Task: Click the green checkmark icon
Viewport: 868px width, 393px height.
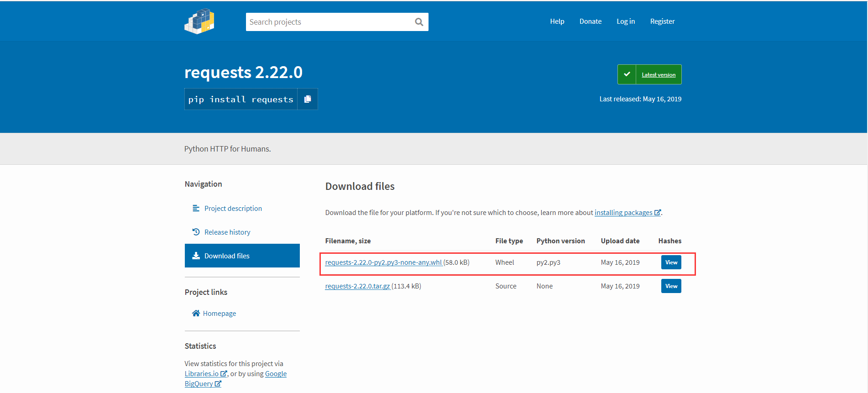Action: pyautogui.click(x=627, y=74)
